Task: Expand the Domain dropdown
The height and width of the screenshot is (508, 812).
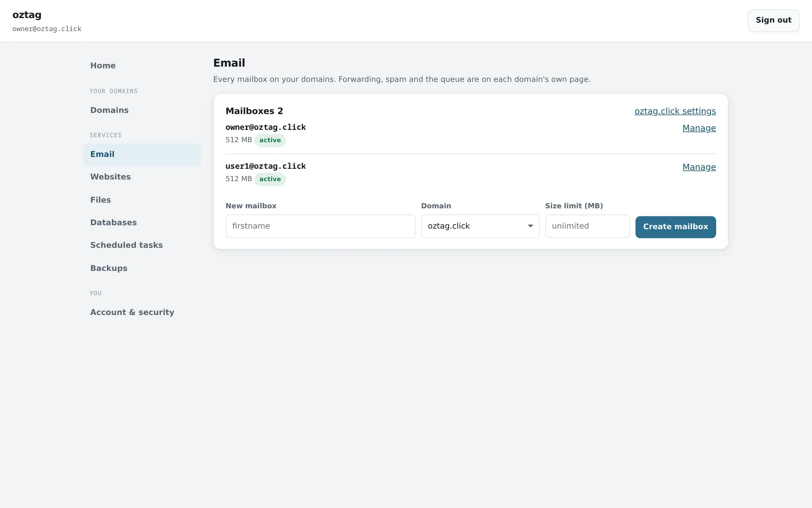Action: tap(480, 226)
